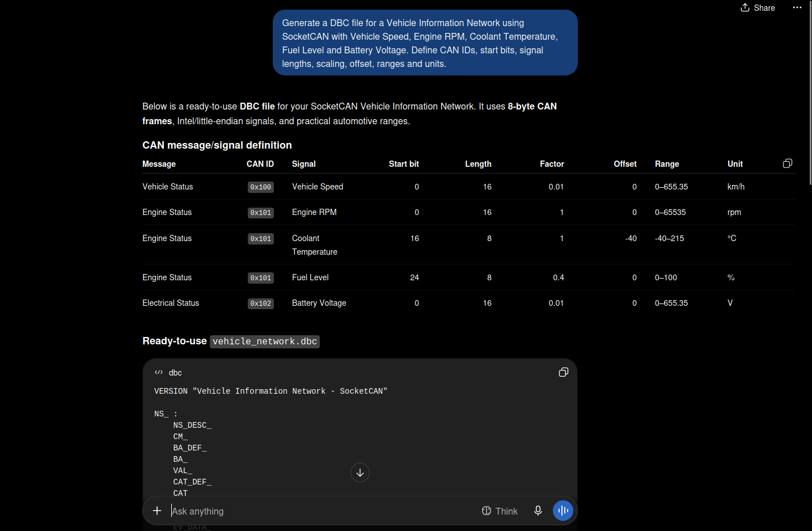812x531 pixels.
Task: Select the Vehicle Speed signal cell
Action: [318, 187]
